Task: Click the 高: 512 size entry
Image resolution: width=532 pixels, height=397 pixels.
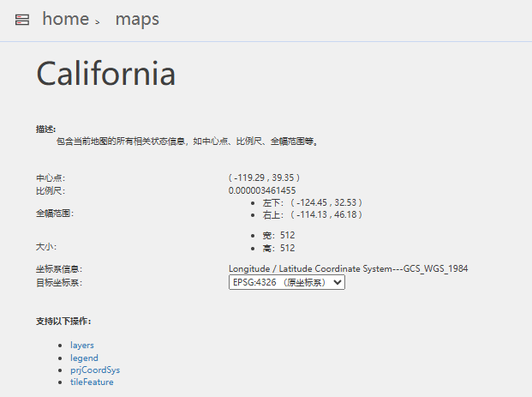Action: (x=278, y=248)
